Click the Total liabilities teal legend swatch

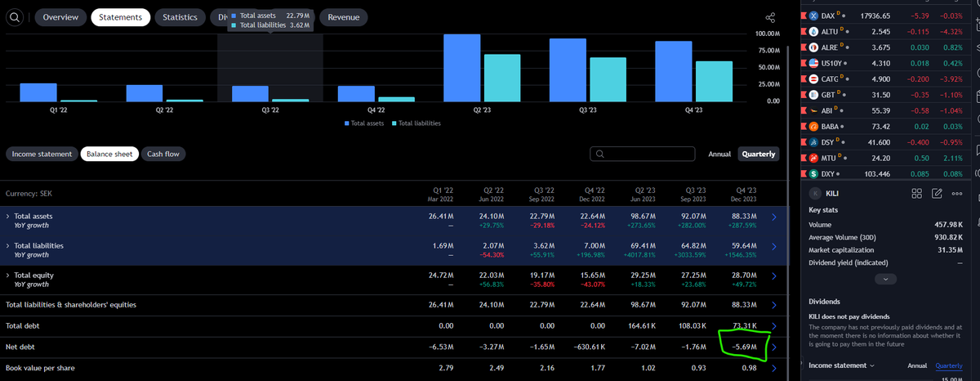pyautogui.click(x=394, y=123)
